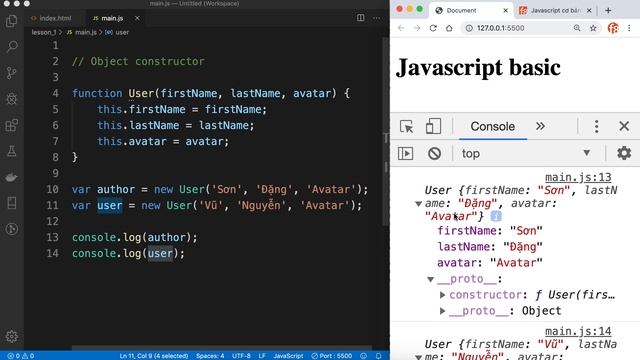Image resolution: width=640 pixels, height=360 pixels.
Task: Go to the Chrome home page
Action: [449, 28]
